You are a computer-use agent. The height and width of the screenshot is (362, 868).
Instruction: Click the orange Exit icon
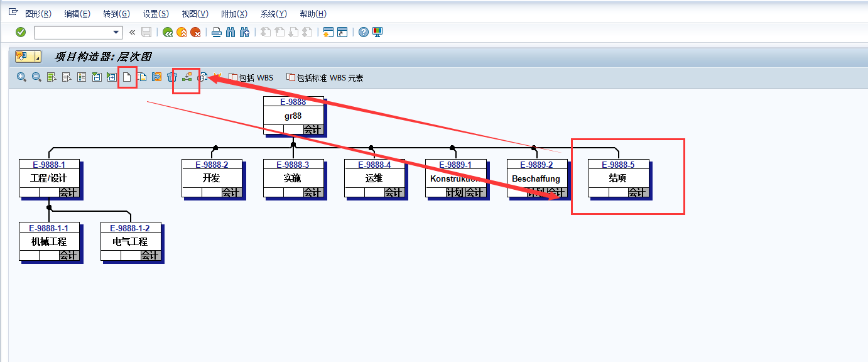(x=182, y=32)
